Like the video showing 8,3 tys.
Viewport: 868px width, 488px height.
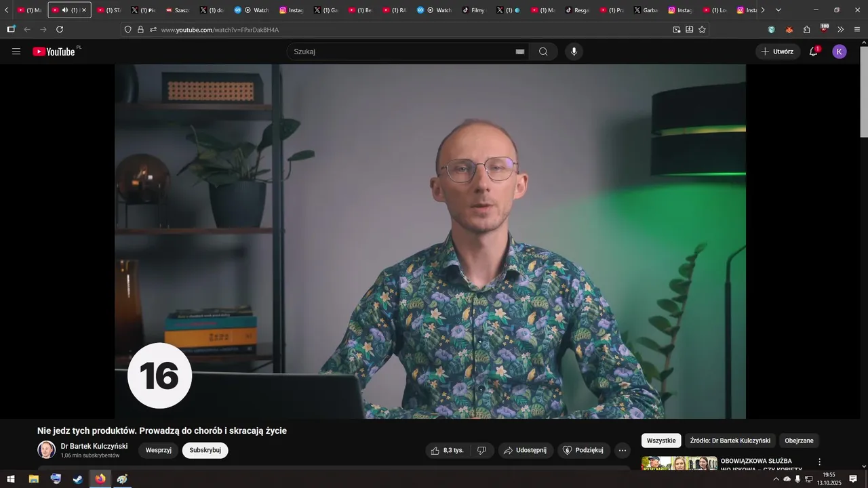click(x=448, y=450)
